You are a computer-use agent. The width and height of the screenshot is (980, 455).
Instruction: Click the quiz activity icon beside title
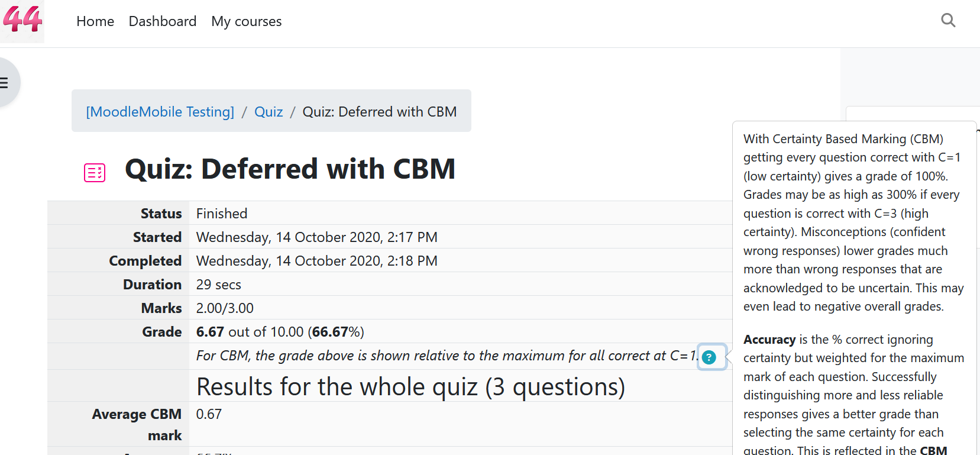point(95,173)
